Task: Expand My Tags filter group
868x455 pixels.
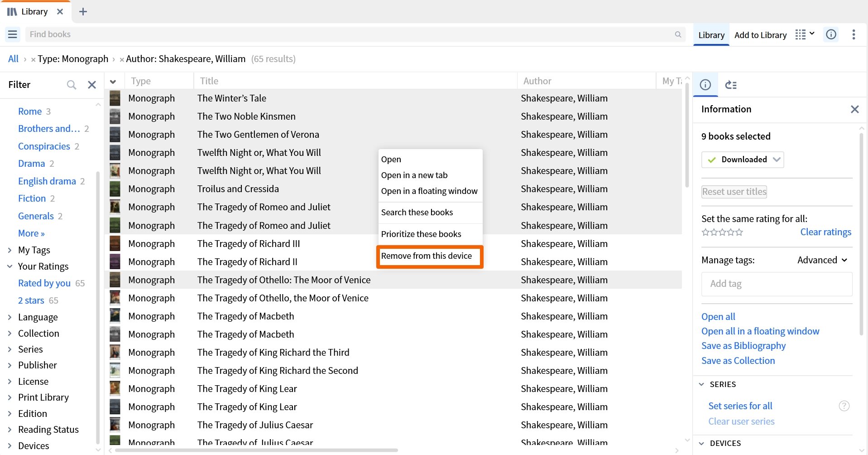Action: pos(10,250)
